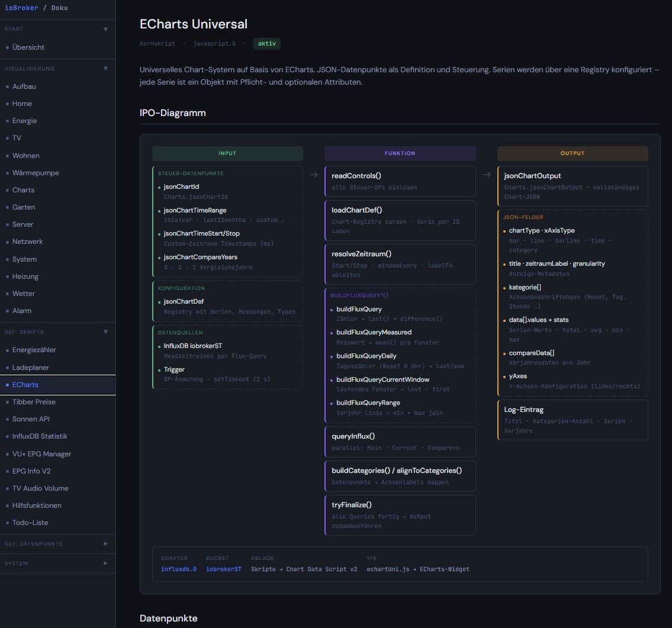The image size is (672, 628).
Task: Click the iobrokerST bucket link
Action: (x=224, y=569)
